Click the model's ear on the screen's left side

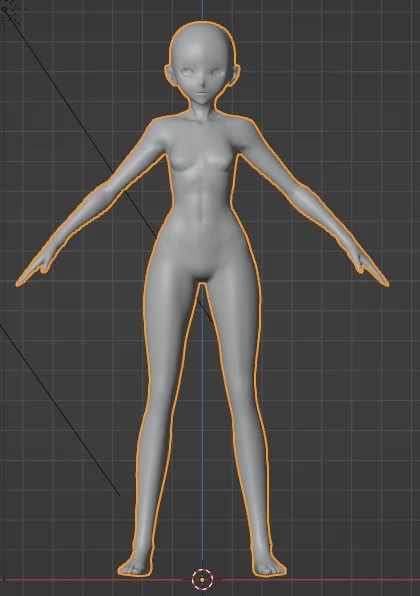pyautogui.click(x=170, y=74)
